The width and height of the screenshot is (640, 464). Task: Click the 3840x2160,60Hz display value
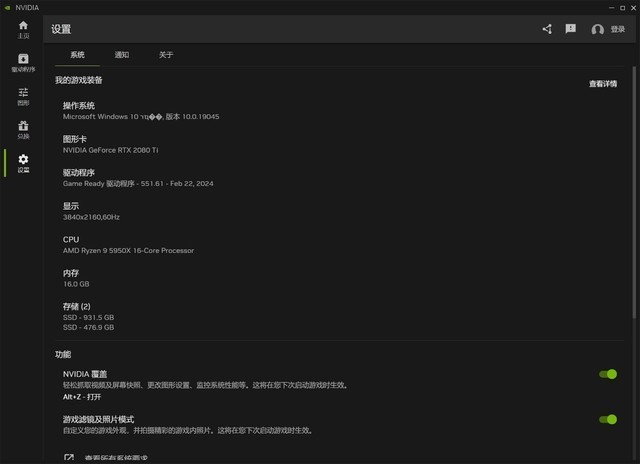pos(91,217)
